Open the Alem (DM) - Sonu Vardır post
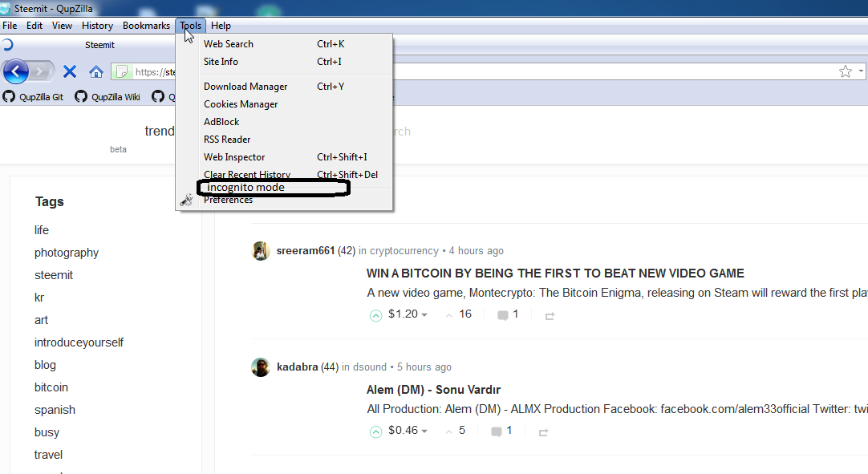Image resolution: width=868 pixels, height=474 pixels. (x=433, y=390)
